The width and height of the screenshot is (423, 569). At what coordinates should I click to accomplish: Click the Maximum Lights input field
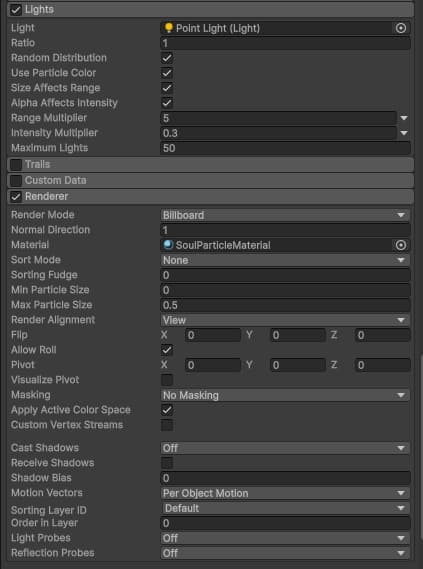[285, 148]
